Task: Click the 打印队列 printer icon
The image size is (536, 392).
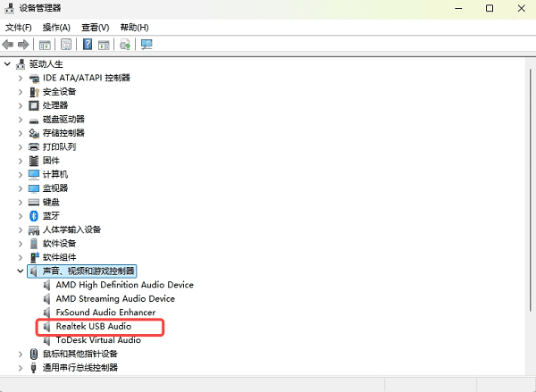Action: click(x=34, y=147)
